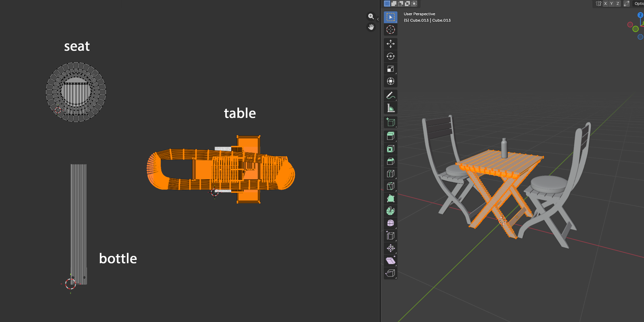Image resolution: width=644 pixels, height=322 pixels.
Task: Activate the Shrink/Fatten tool
Action: pos(391,248)
